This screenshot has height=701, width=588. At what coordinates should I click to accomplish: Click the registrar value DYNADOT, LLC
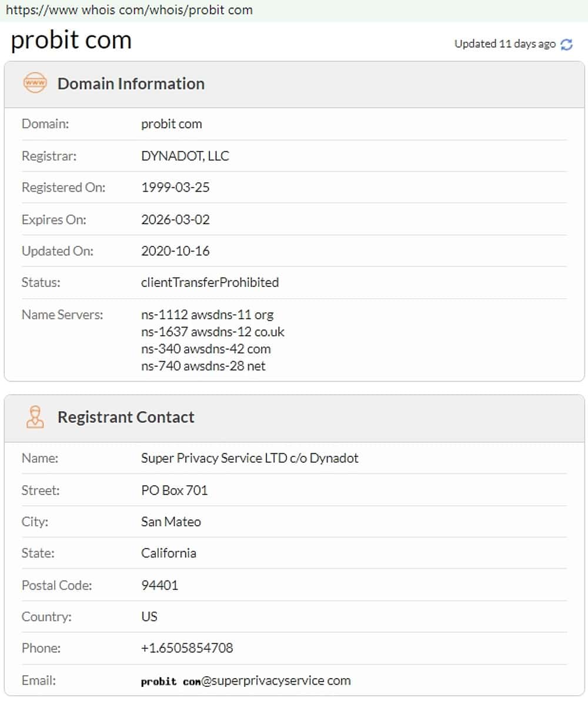point(185,156)
